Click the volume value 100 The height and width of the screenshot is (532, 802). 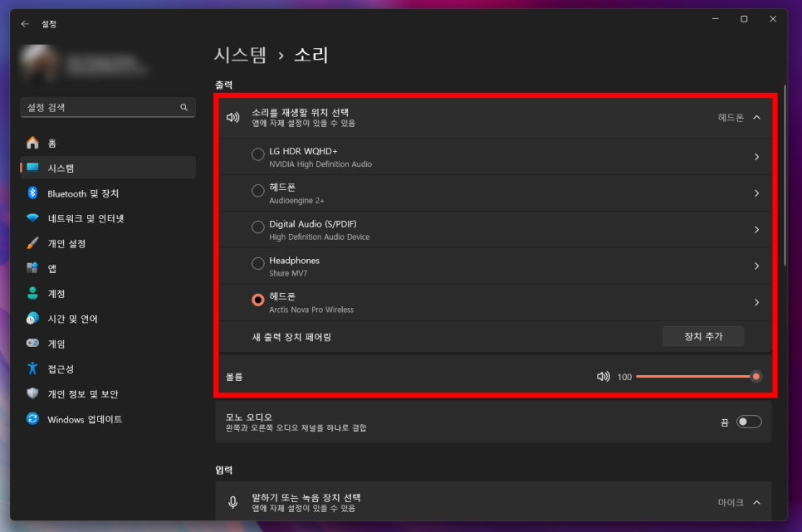point(624,377)
